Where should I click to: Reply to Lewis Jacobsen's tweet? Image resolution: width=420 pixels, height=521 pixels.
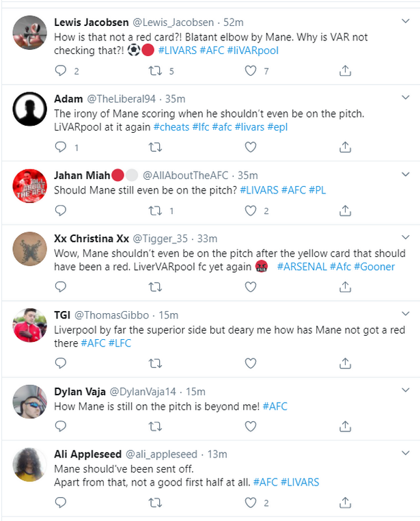tap(61, 70)
